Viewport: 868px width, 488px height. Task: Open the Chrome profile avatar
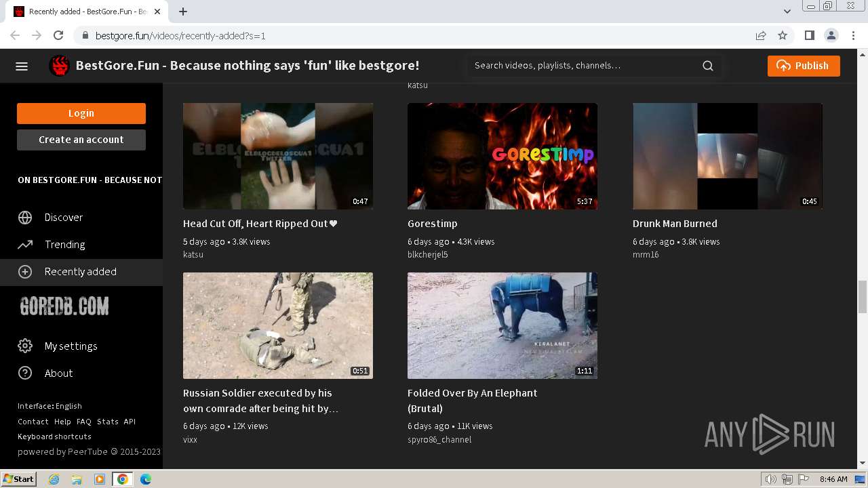pyautogui.click(x=831, y=35)
